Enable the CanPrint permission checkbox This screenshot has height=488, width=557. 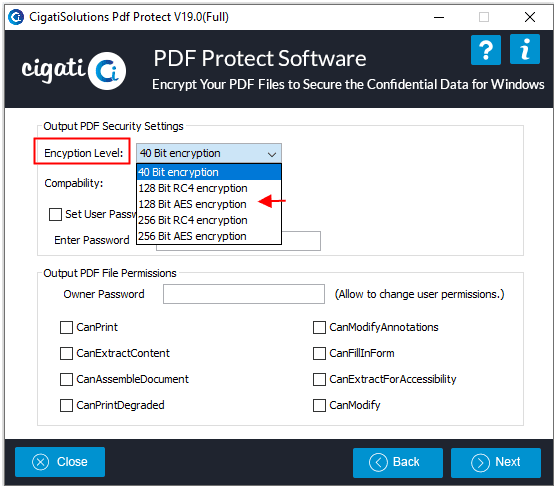(66, 327)
